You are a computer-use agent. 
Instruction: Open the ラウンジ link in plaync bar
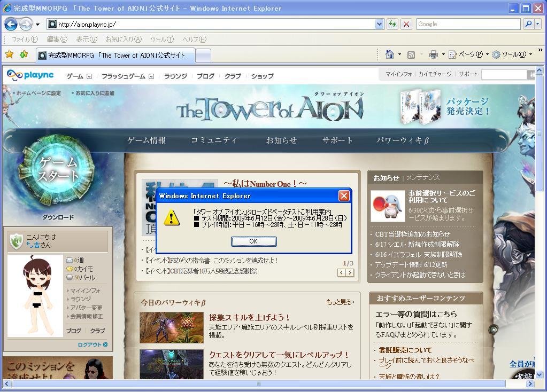[175, 76]
